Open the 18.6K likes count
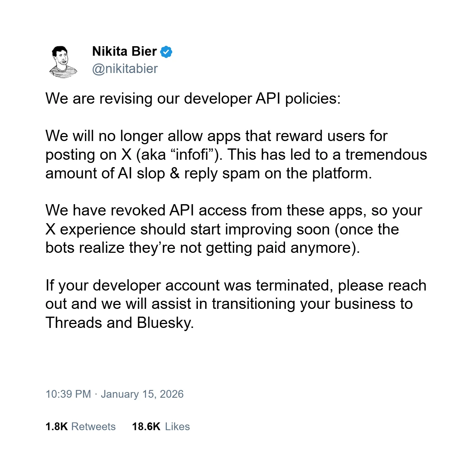Viewport: 476px width, 476px height. tap(146, 427)
